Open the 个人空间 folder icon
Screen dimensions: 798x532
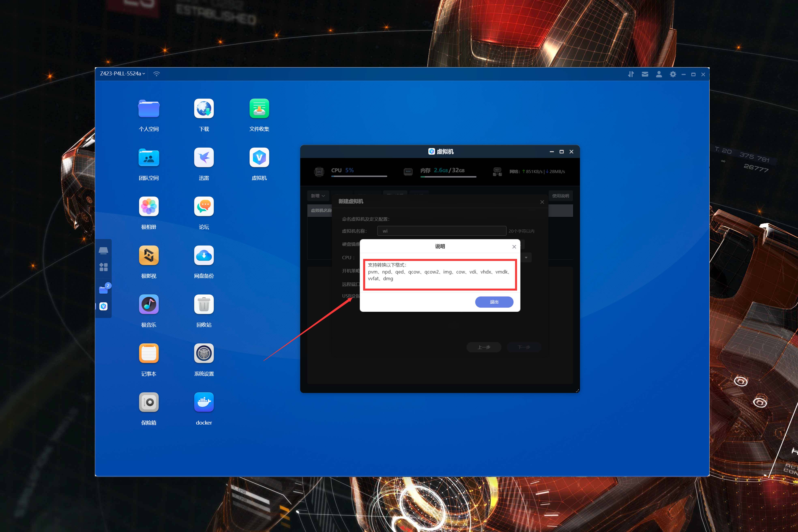149,109
